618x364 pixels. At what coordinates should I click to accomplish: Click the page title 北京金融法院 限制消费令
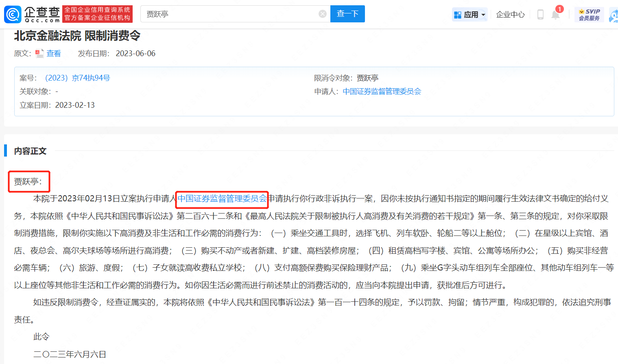pos(77,36)
